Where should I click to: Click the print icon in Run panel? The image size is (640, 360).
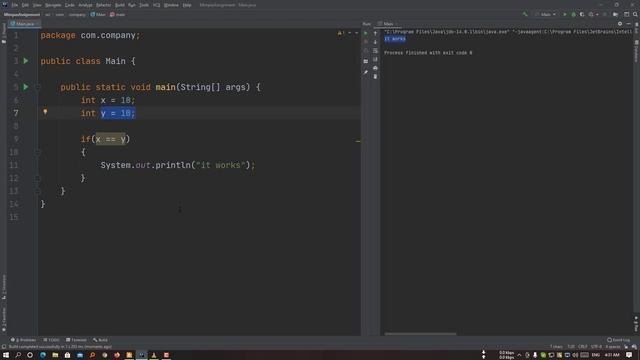pos(375,68)
